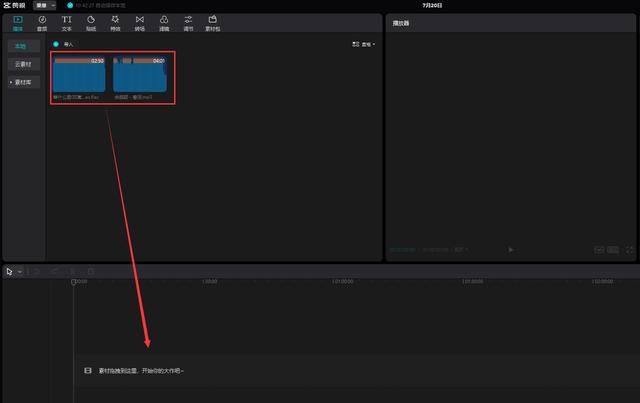
Task: Click the film strip icon in the empty track
Action: click(x=88, y=370)
